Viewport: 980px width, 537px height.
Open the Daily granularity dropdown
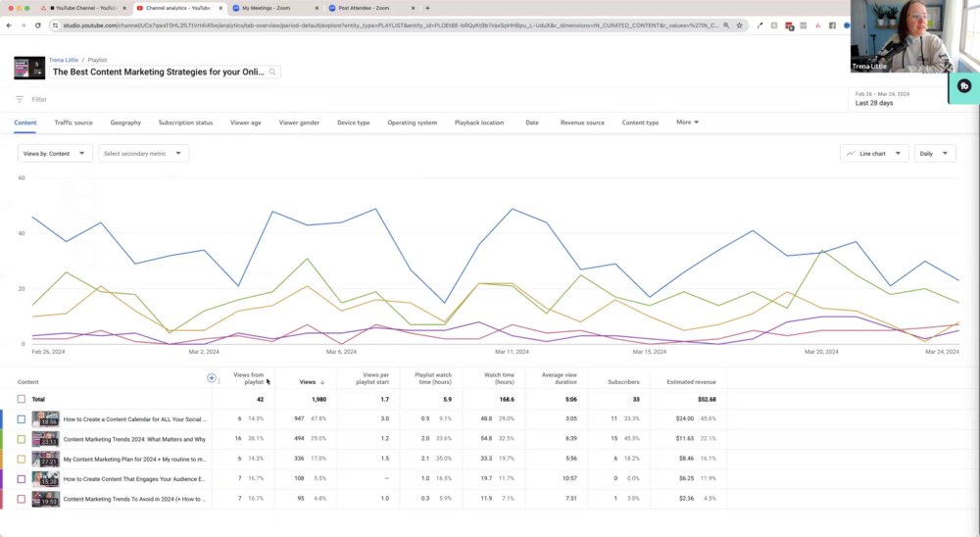point(934,153)
